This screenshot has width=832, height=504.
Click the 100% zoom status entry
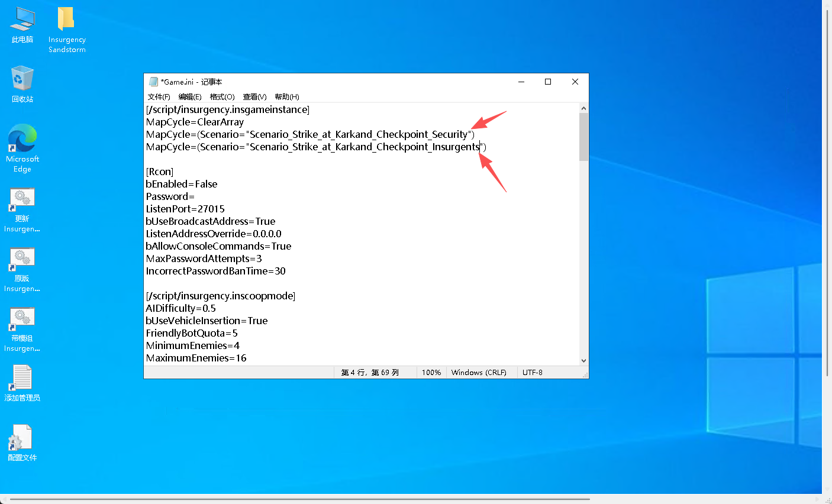[431, 373]
